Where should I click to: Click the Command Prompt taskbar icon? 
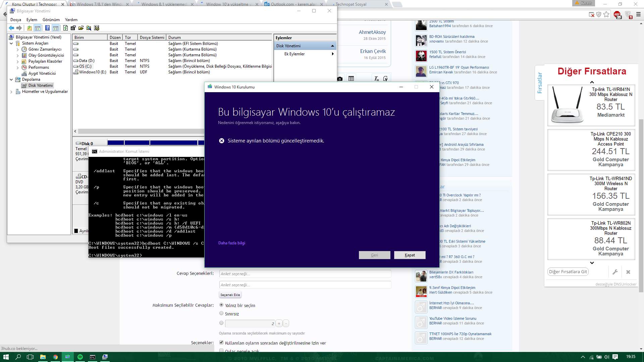click(93, 357)
